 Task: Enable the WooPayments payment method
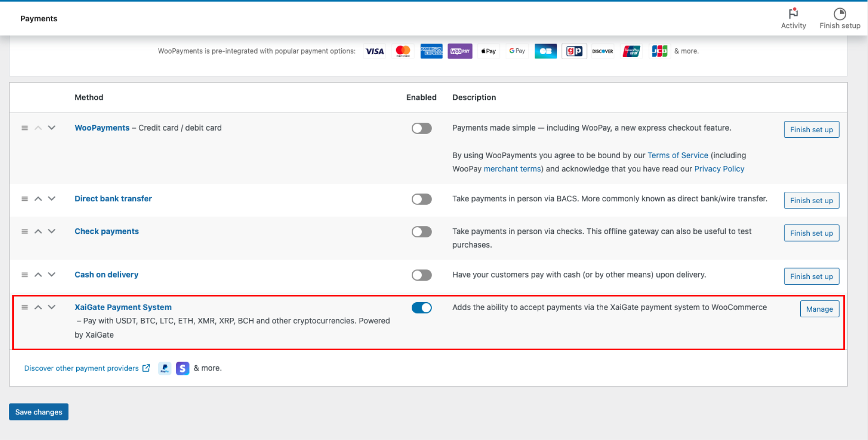coord(421,128)
